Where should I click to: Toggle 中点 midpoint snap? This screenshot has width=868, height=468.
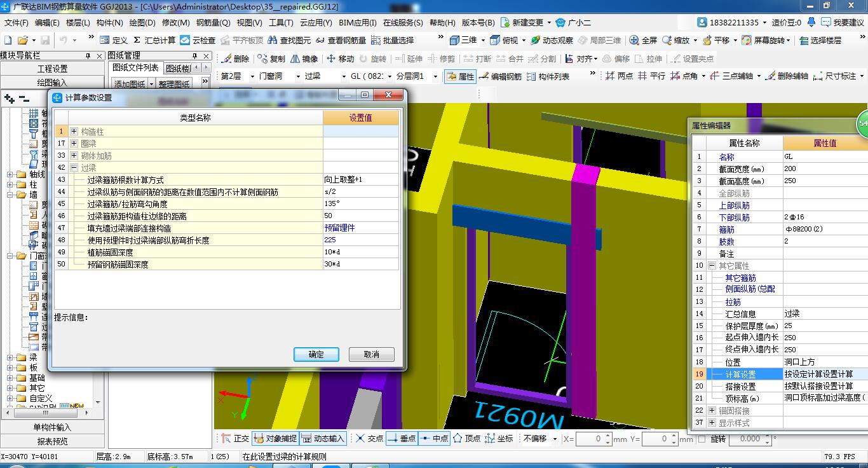(435, 438)
